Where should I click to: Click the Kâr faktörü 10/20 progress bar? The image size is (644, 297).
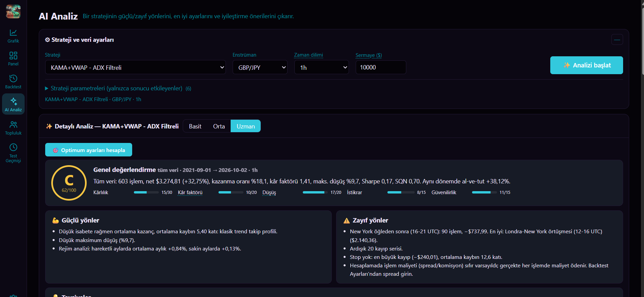pos(231,192)
